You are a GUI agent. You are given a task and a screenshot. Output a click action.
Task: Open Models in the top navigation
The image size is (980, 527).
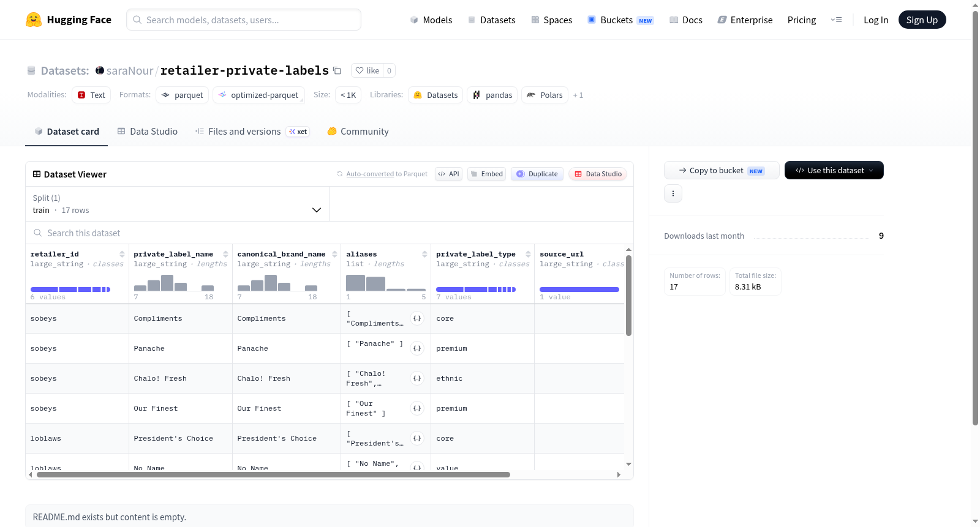431,20
